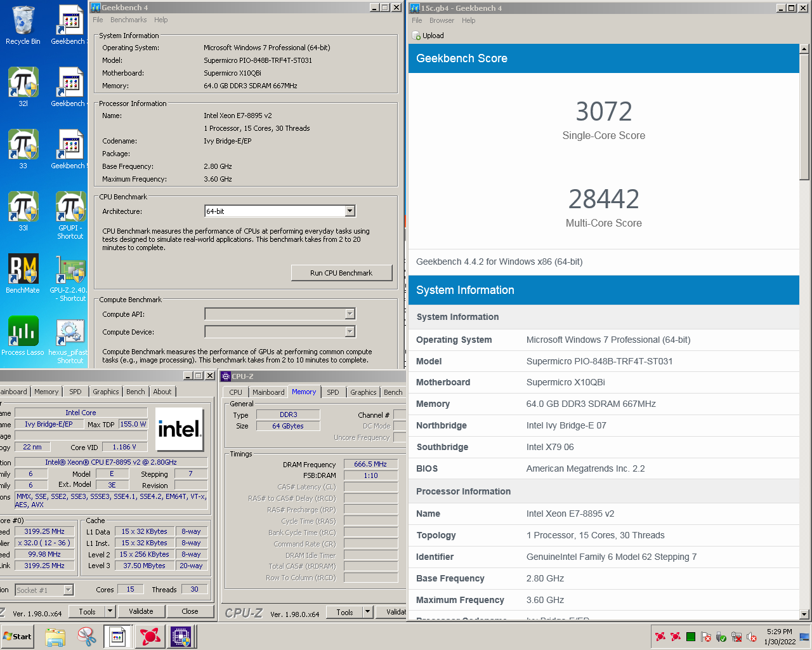Image resolution: width=812 pixels, height=650 pixels.
Task: Switch to the CPU-Z purple chip taskbar button
Action: tap(181, 637)
